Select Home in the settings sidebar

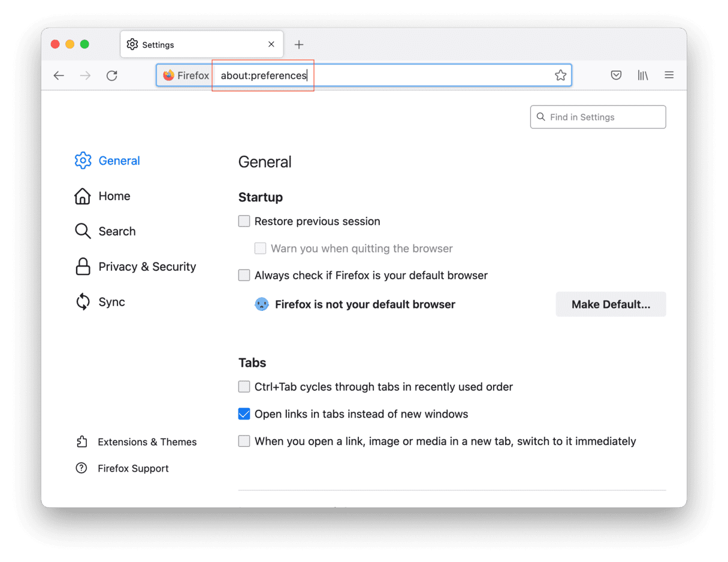click(x=114, y=196)
